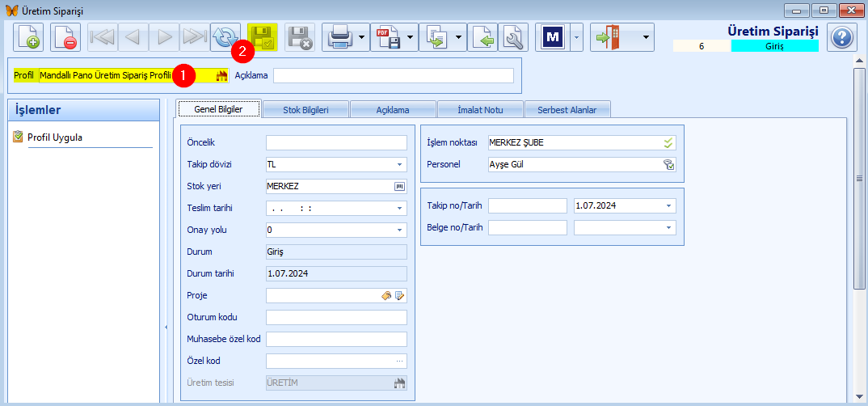Cancel changes using the diskette with X icon
The image size is (868, 406).
click(x=300, y=38)
